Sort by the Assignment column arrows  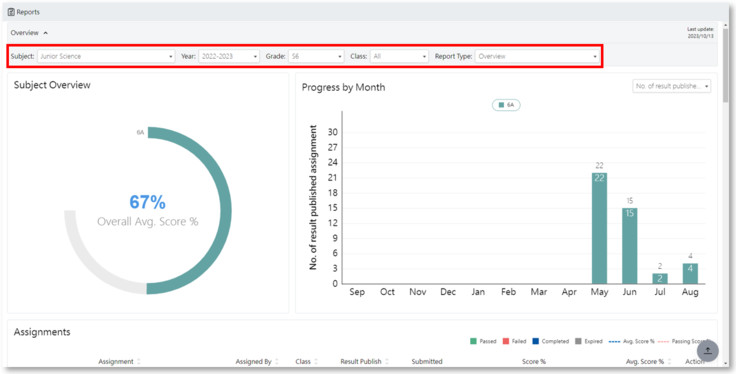[139, 362]
